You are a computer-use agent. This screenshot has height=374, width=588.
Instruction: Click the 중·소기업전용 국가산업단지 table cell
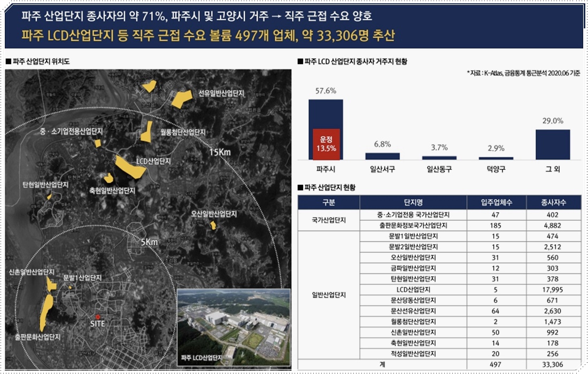click(x=413, y=215)
